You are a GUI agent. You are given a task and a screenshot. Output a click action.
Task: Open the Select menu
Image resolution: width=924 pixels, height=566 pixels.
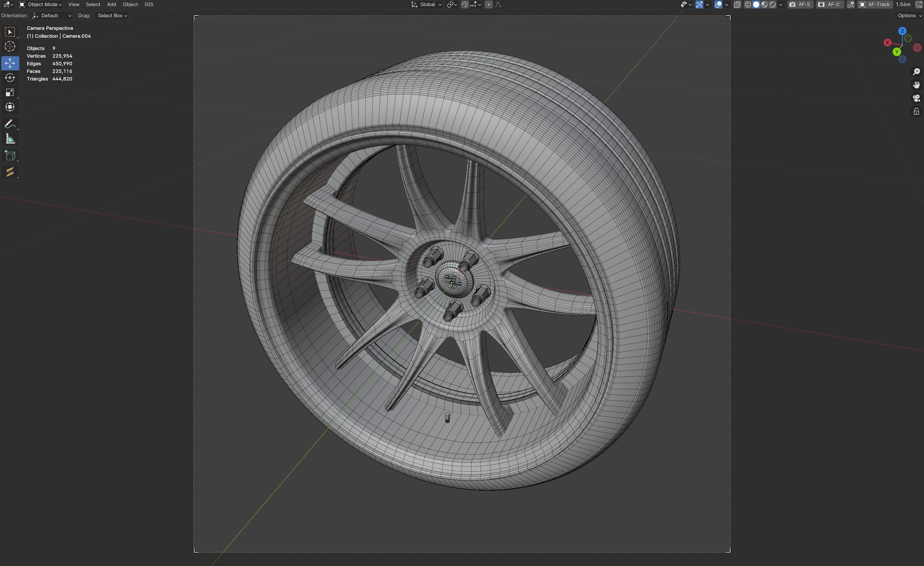click(93, 5)
